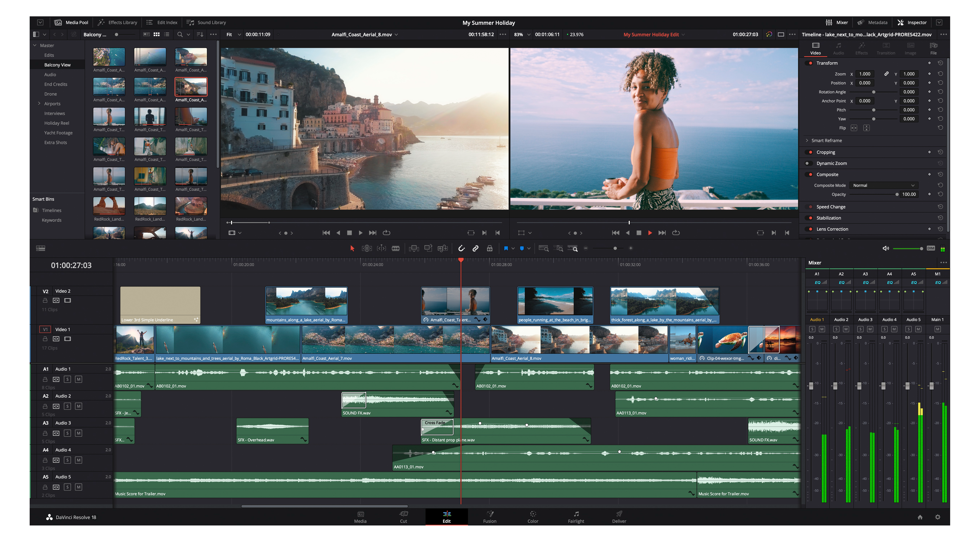Toggle Zoom link chain icon in Inspector
This screenshot has height=542, width=980.
[x=886, y=74]
